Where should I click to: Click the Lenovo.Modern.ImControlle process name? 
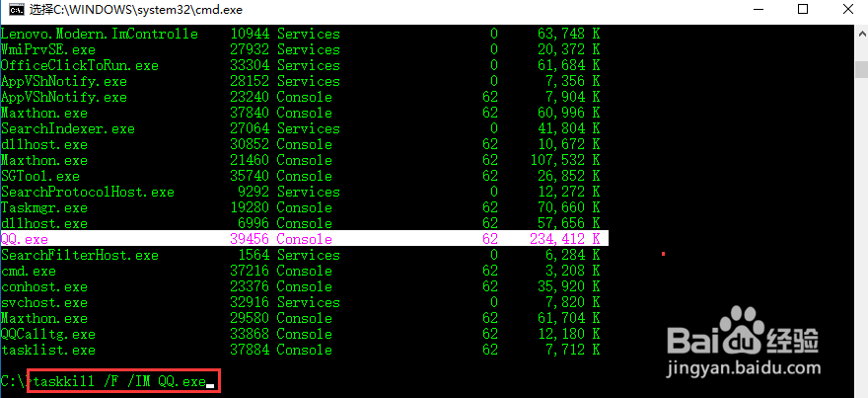(99, 34)
